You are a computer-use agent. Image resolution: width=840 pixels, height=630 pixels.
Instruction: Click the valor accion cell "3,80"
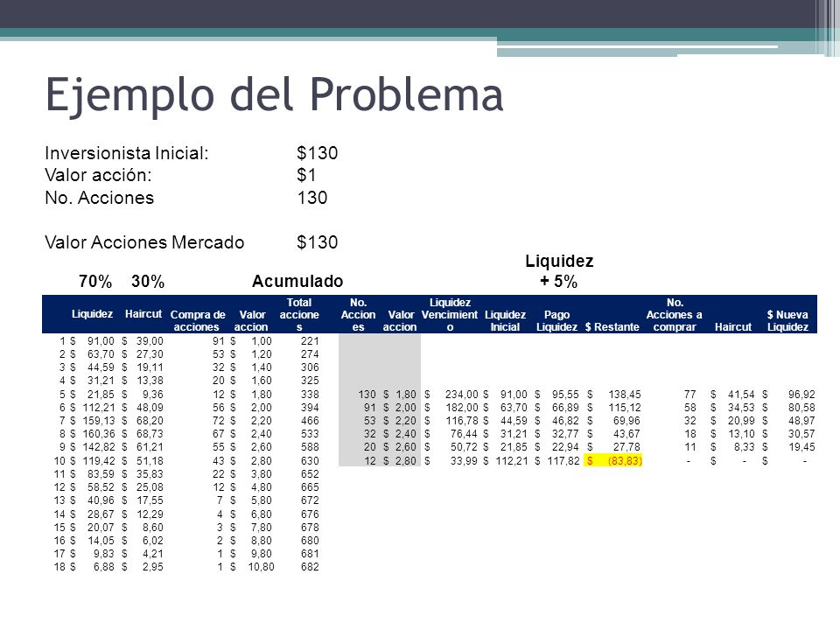(262, 474)
